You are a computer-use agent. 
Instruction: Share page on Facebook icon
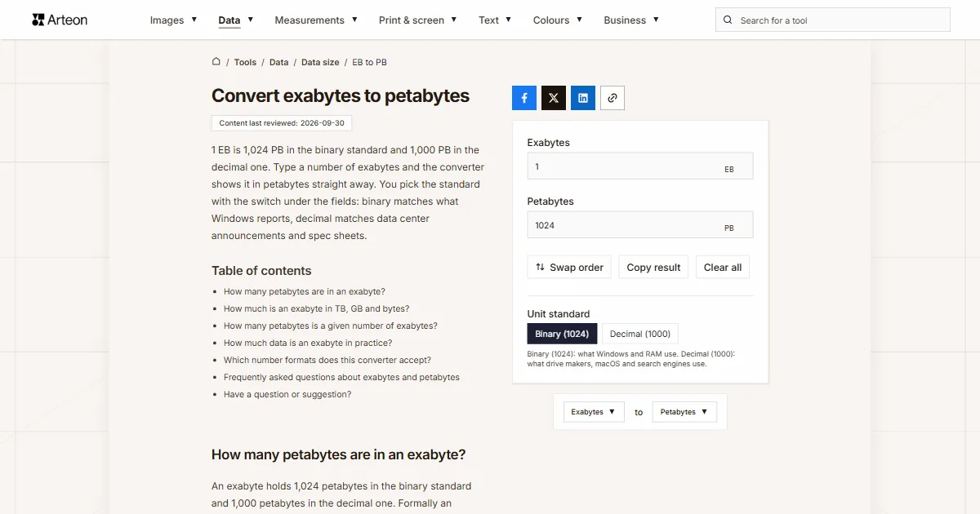click(x=524, y=98)
